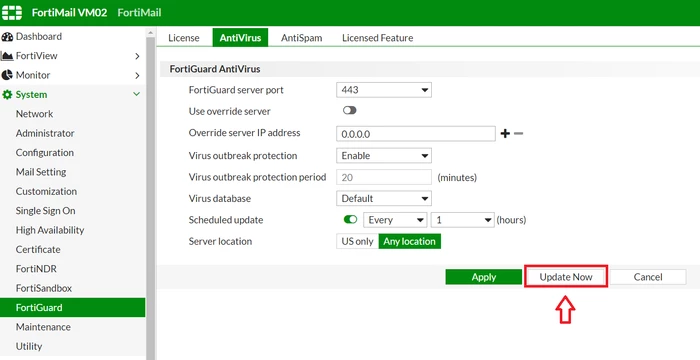700x360 pixels.
Task: Click the Cancel button
Action: [648, 277]
